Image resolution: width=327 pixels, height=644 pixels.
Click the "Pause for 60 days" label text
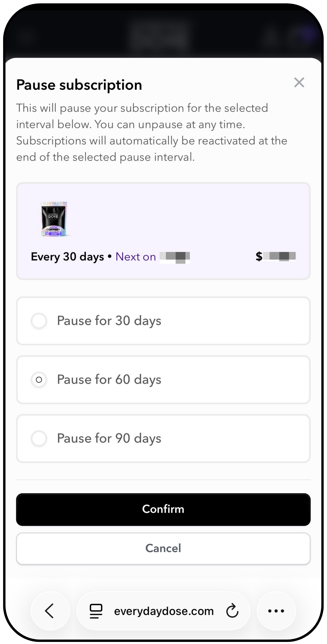coord(109,380)
